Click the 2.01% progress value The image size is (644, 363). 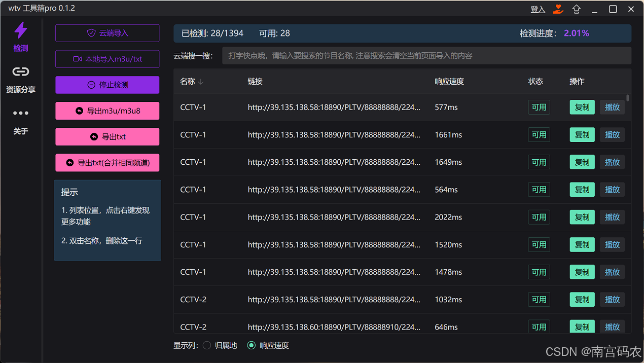pos(577,33)
